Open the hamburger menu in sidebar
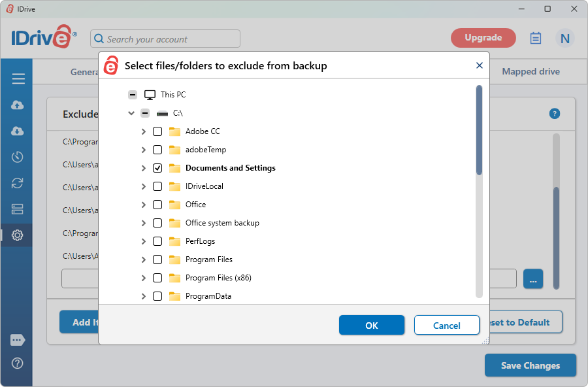 coord(18,79)
